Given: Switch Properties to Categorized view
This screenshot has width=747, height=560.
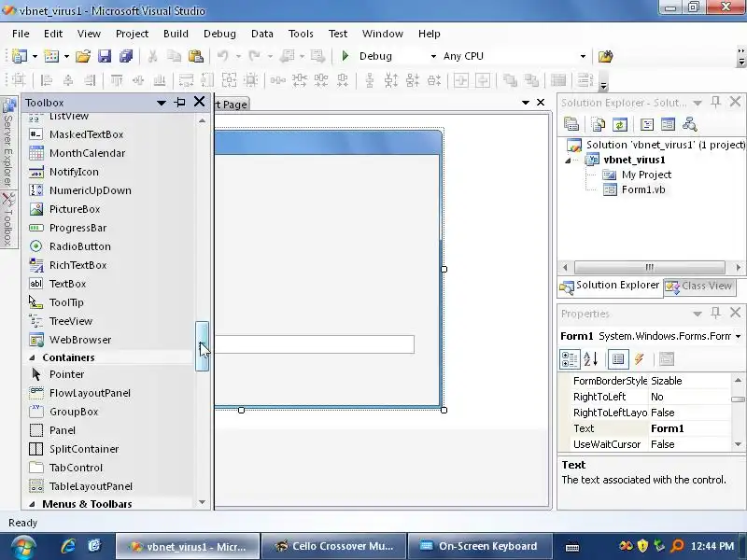Looking at the screenshot, I should pyautogui.click(x=570, y=359).
